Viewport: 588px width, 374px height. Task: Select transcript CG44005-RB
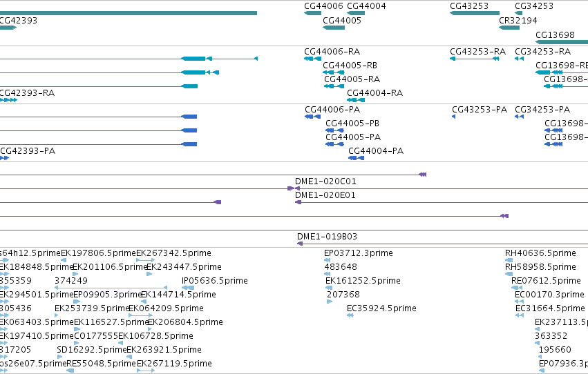[x=334, y=72]
